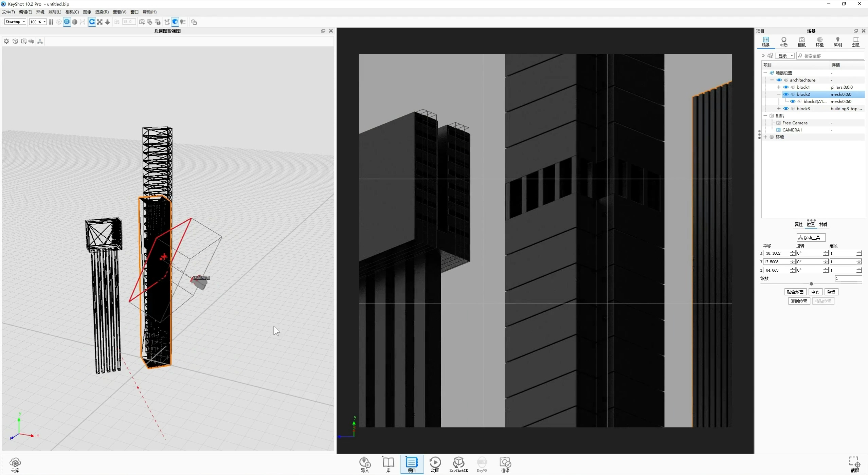The image size is (868, 475).
Task: Toggle the GPU mode toolbar icon
Action: pyautogui.click(x=67, y=22)
